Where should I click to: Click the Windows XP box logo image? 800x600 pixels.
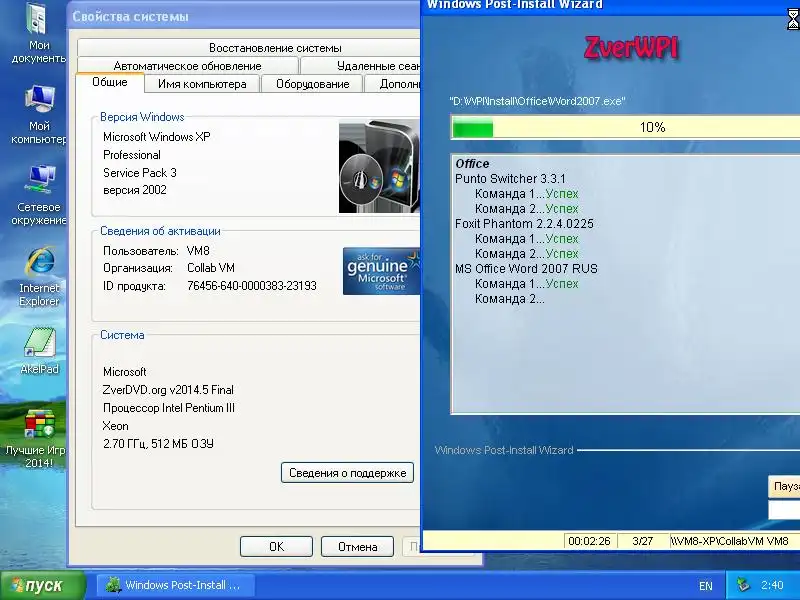[x=379, y=166]
